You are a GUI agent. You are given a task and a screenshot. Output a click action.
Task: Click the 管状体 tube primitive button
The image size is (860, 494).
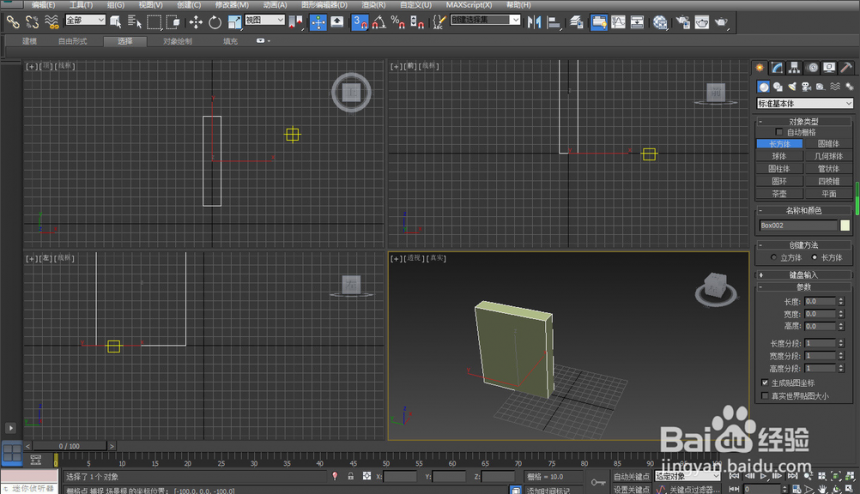tap(828, 169)
